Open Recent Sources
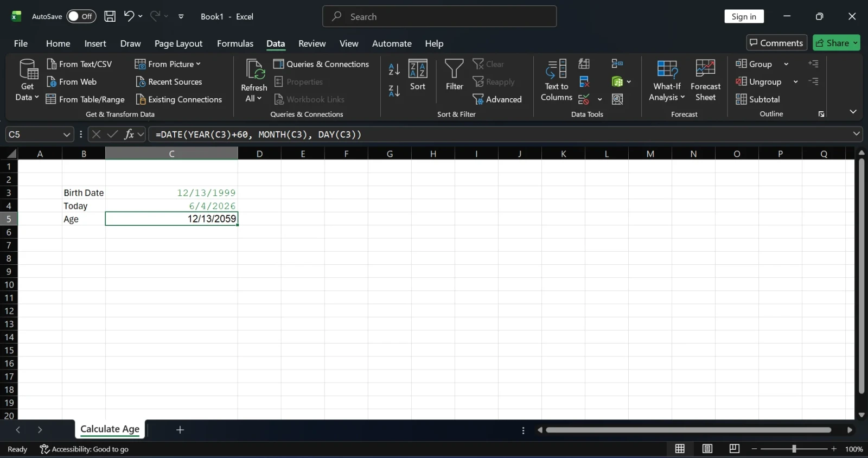Screen dimensions: 868x458 click(169, 82)
